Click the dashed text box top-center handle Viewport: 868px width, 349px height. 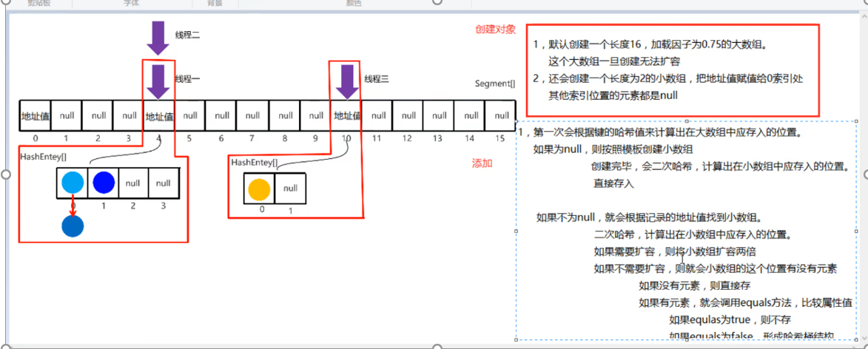(687, 121)
